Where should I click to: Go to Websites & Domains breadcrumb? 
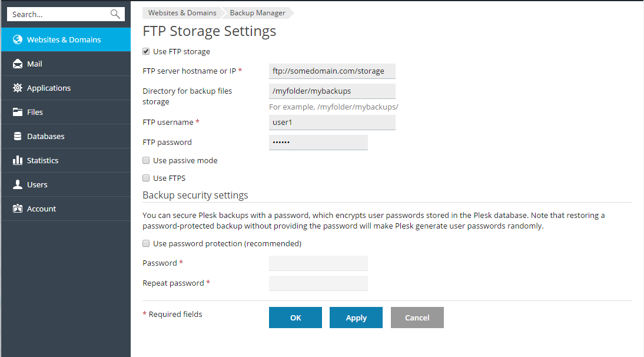click(x=182, y=13)
